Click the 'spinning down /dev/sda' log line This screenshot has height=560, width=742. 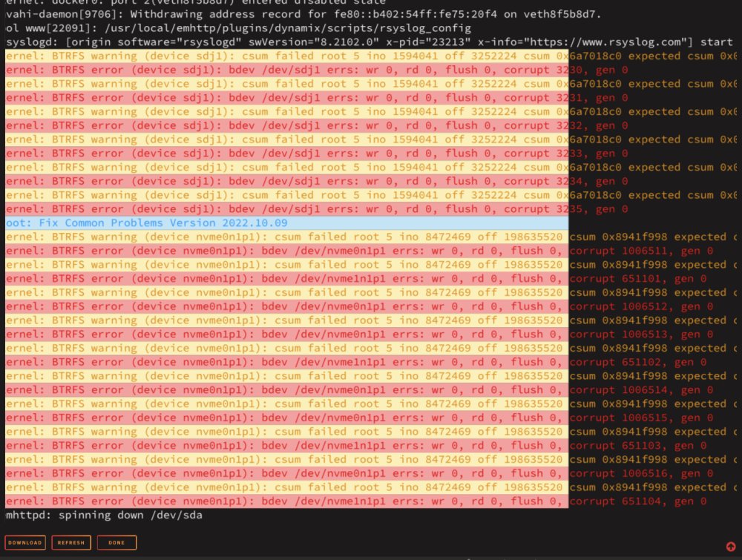(x=104, y=515)
